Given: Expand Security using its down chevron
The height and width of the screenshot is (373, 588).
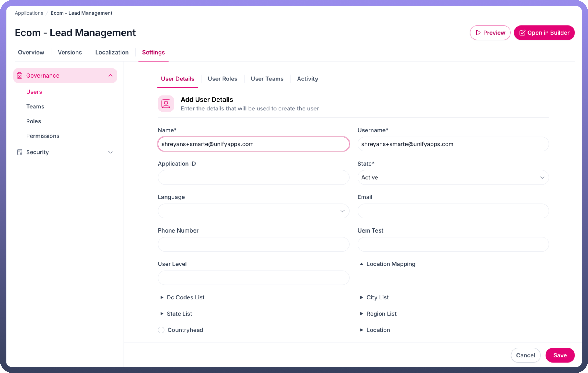Looking at the screenshot, I should (x=110, y=152).
